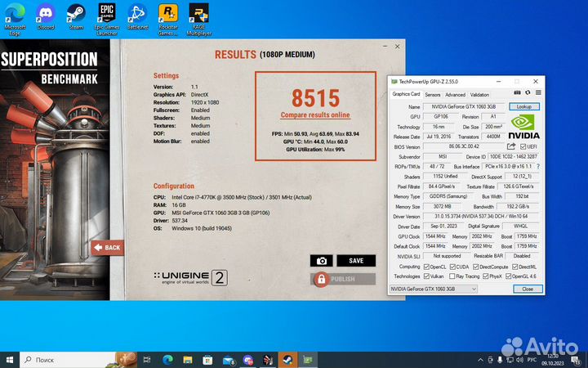The width and height of the screenshot is (588, 368).
Task: Switch to GPU-Z on the taskbar
Action: coord(308,360)
